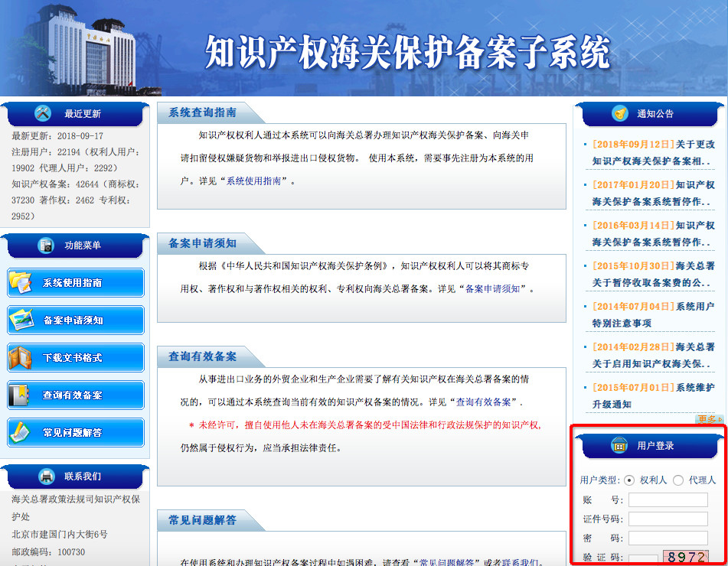Viewport: 728px width, 566px height.
Task: Click 更多 to see more notices
Action: coord(710,419)
